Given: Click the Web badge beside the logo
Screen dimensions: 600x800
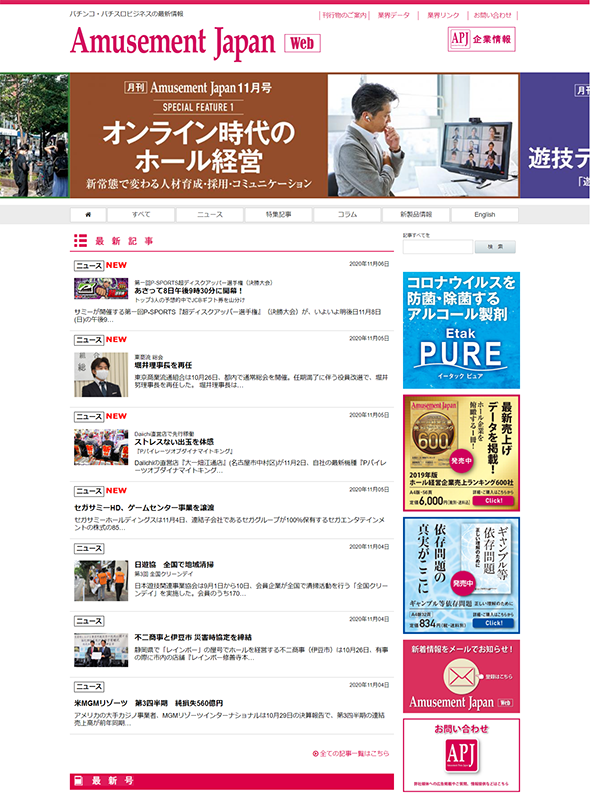Looking at the screenshot, I should [x=302, y=43].
